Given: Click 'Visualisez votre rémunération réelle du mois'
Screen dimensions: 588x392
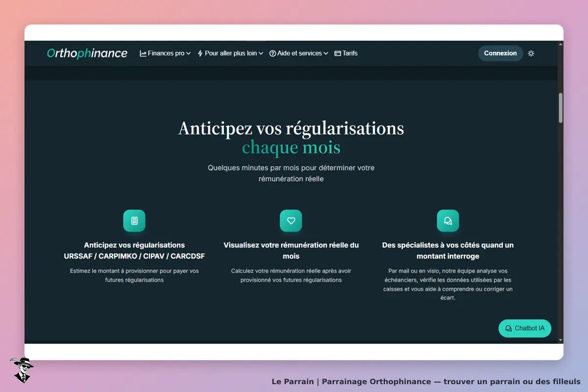Looking at the screenshot, I should point(291,250).
